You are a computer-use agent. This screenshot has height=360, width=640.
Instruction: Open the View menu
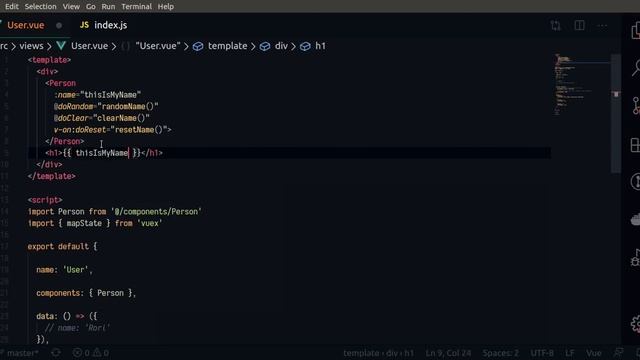(71, 7)
